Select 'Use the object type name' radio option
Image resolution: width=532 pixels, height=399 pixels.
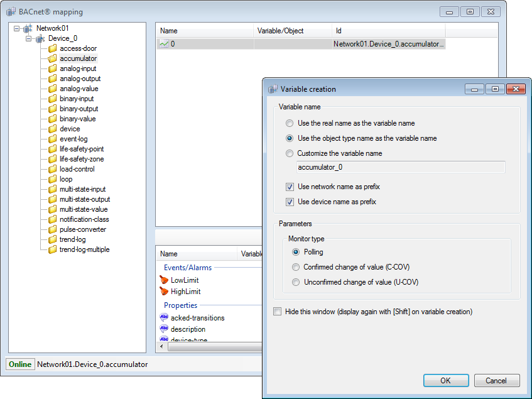pyautogui.click(x=290, y=138)
